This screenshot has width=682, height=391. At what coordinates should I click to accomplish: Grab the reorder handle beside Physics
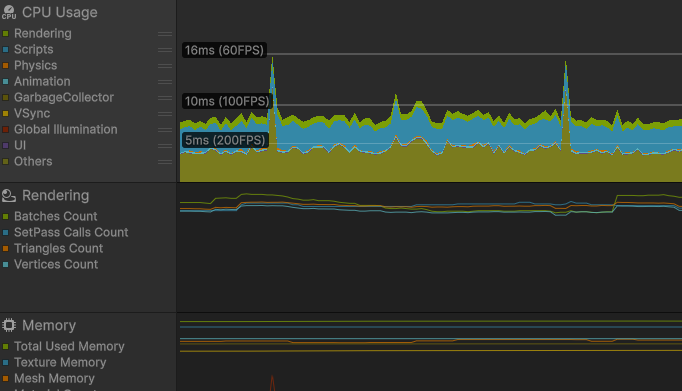pos(165,66)
